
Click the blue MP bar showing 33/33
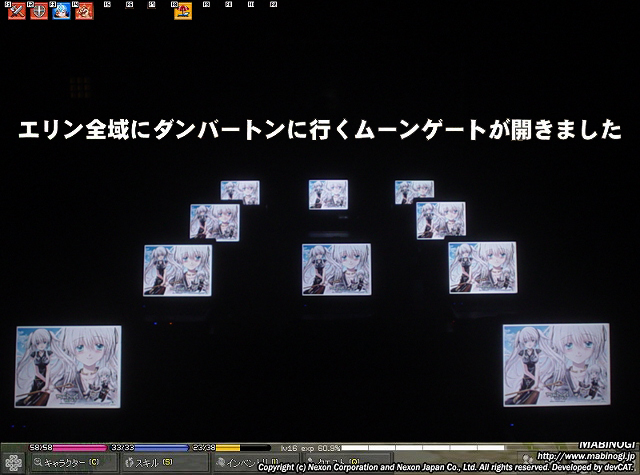click(149, 448)
